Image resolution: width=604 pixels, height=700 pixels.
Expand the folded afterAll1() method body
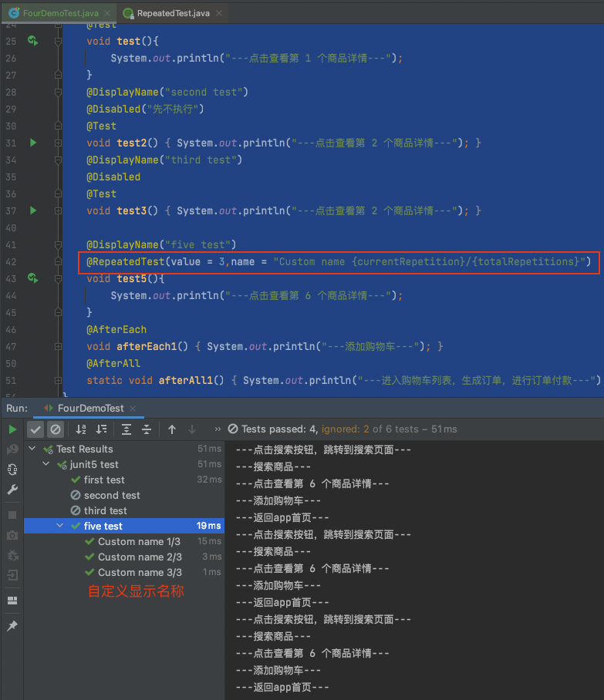(x=58, y=380)
